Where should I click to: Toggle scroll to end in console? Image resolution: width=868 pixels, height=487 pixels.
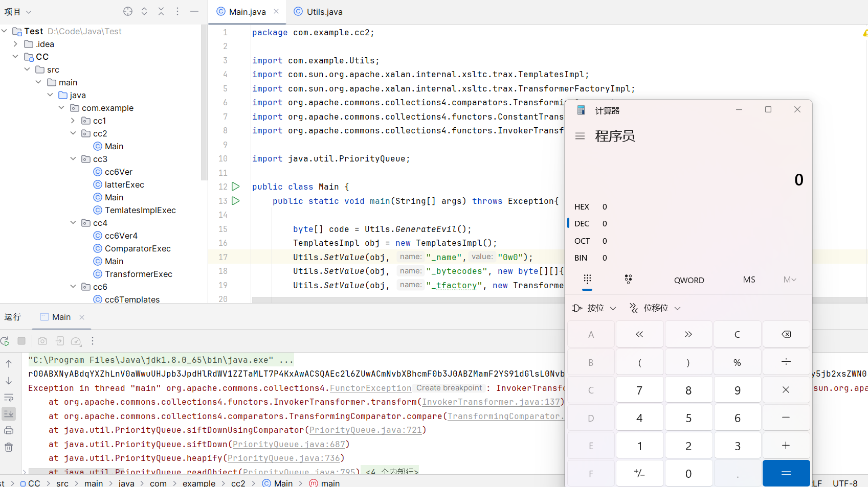pos(9,414)
